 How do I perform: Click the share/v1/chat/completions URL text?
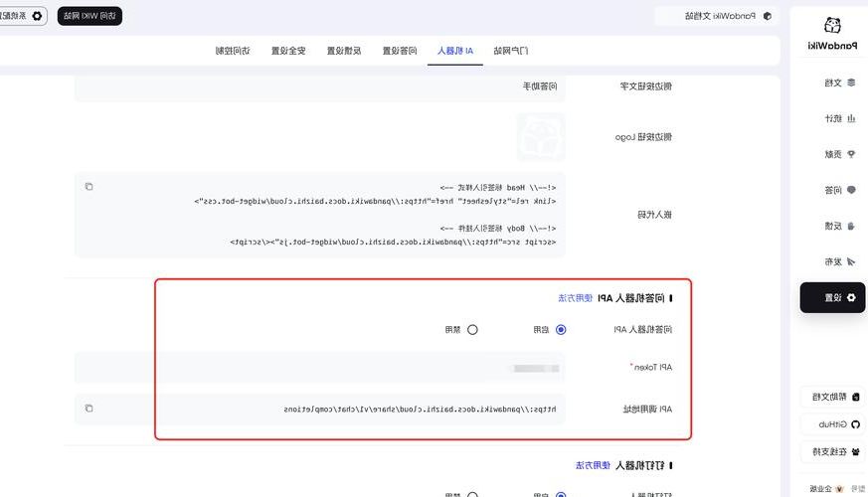[421, 409]
